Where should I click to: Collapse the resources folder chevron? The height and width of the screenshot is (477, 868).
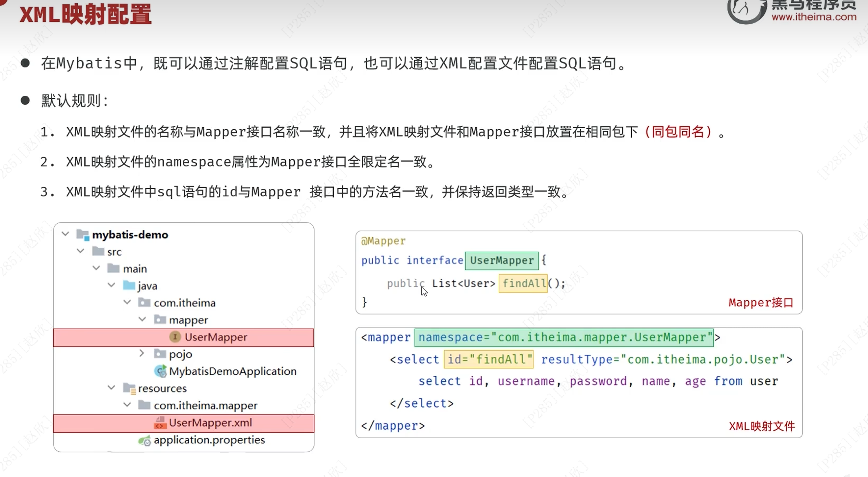(x=112, y=388)
